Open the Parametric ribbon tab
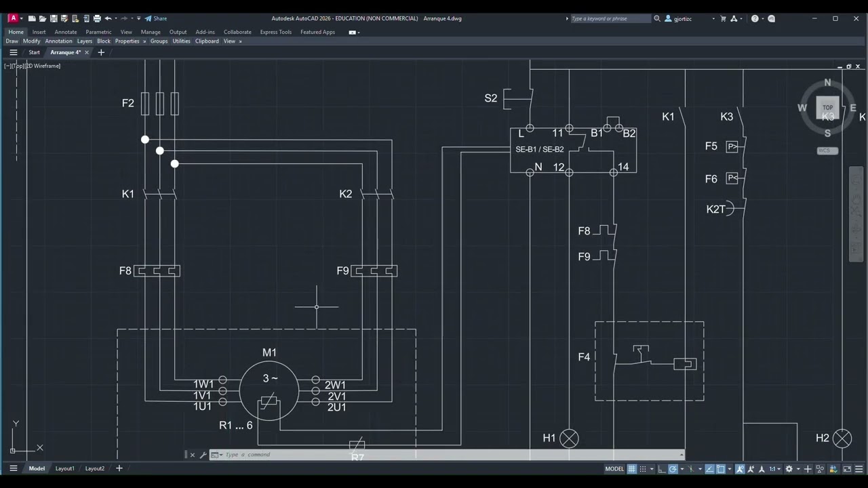 coord(99,32)
